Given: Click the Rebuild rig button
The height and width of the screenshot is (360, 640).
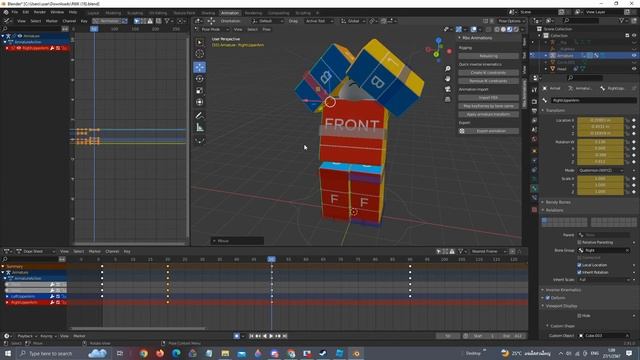Looking at the screenshot, I should point(488,56).
